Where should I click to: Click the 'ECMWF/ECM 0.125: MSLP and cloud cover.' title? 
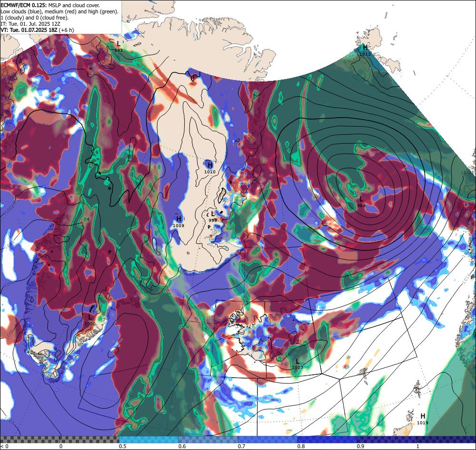[50, 5]
